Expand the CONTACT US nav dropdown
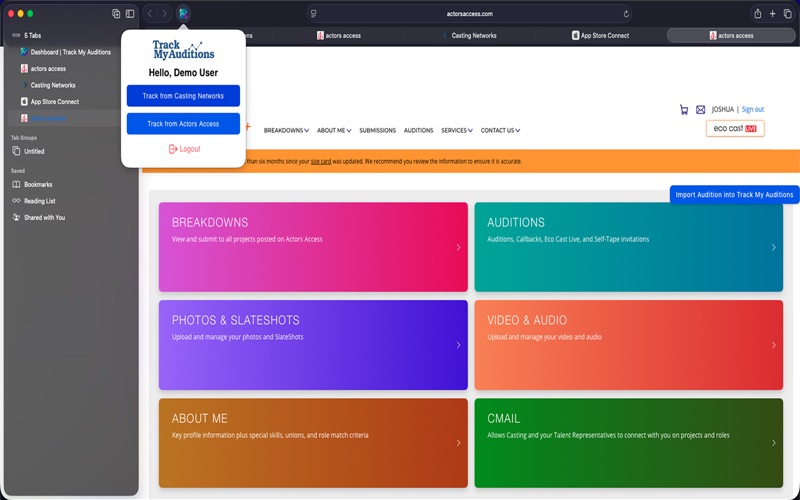The height and width of the screenshot is (500, 800). [x=500, y=131]
